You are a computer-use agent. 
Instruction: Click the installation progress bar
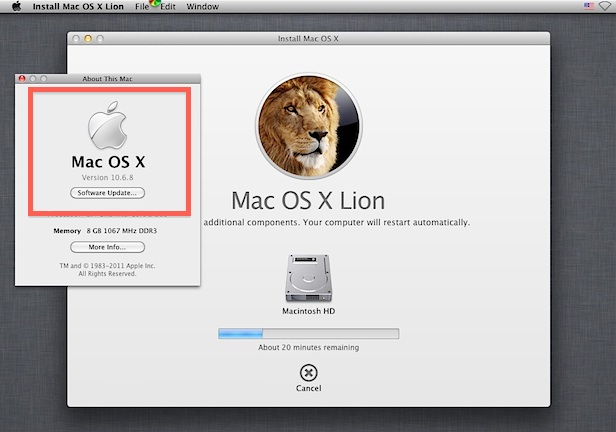pos(309,334)
